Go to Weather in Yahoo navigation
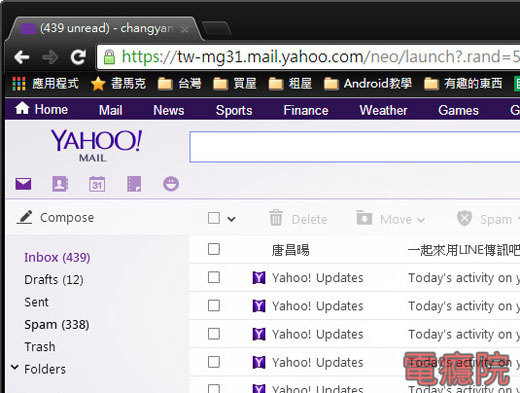The image size is (520, 393). point(383,110)
